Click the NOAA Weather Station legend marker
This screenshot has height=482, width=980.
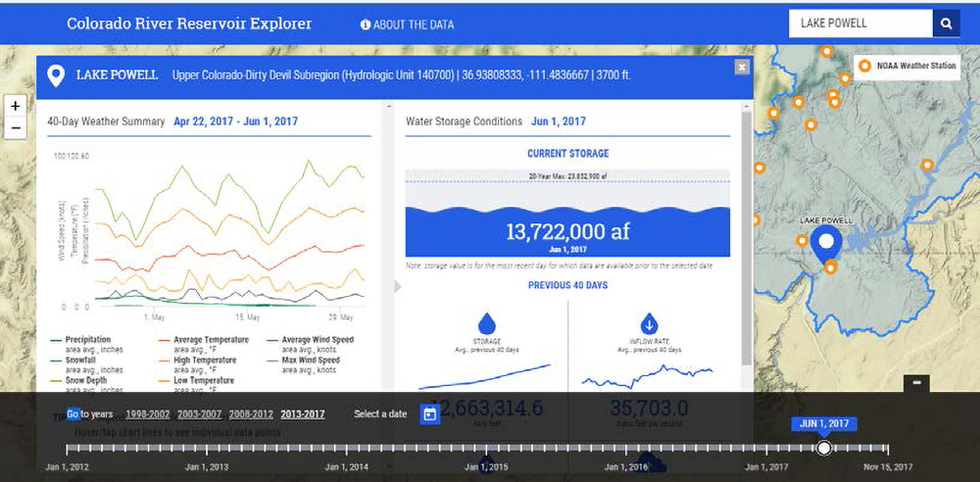click(864, 66)
